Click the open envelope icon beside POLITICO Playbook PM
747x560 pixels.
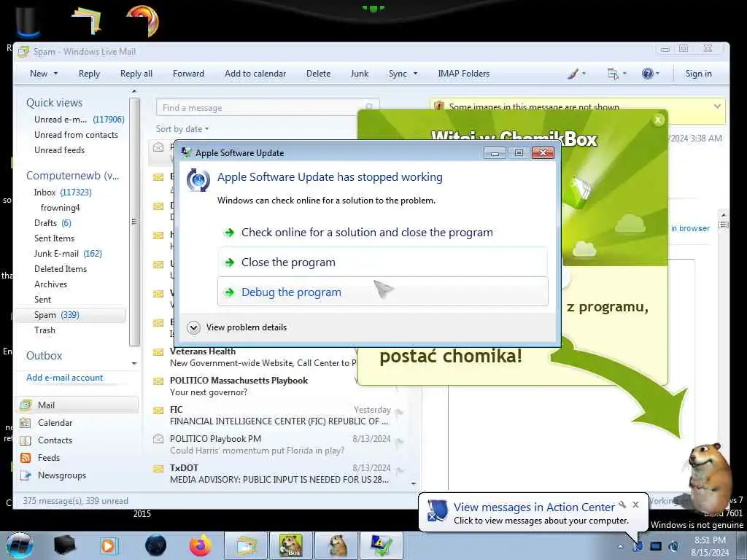point(158,439)
